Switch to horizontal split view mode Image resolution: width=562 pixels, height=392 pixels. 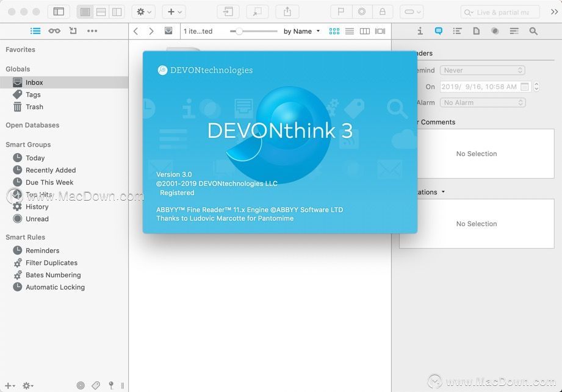101,12
